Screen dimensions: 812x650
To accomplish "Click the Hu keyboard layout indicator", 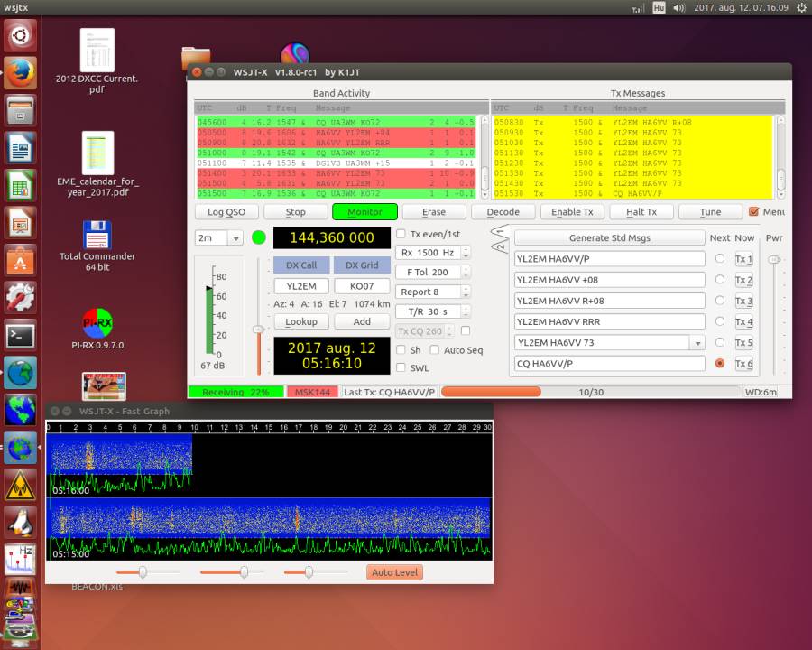I will point(659,7).
